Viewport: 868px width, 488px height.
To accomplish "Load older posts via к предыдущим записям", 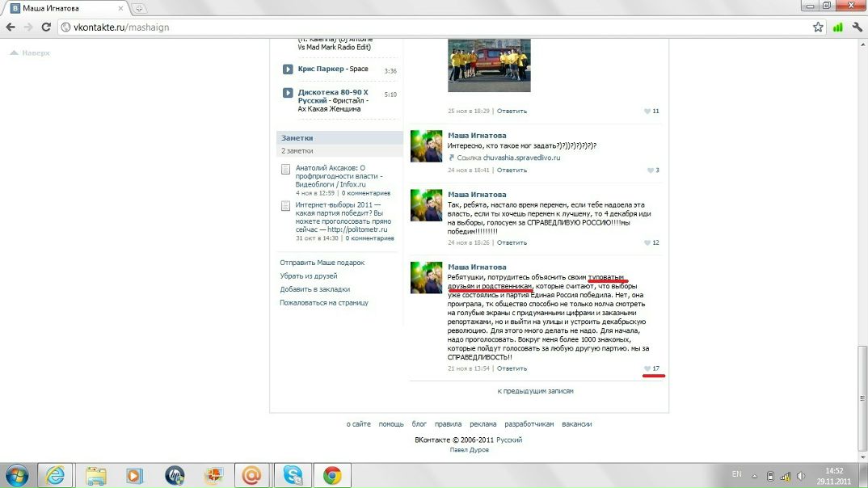I will point(535,391).
